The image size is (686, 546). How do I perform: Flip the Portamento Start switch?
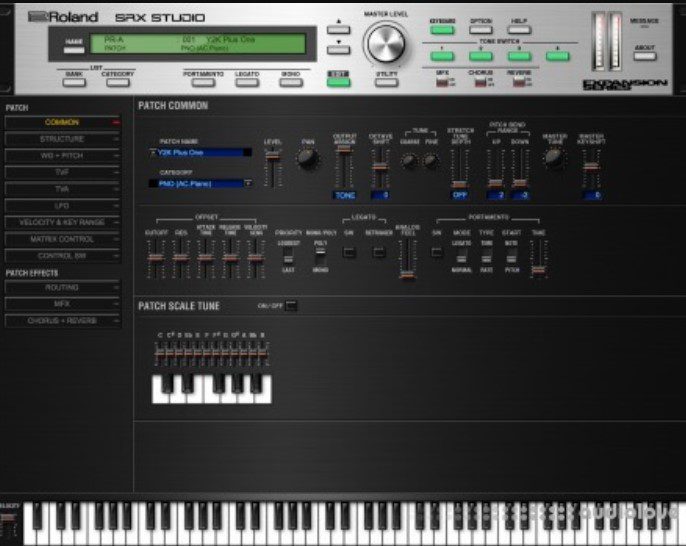point(511,256)
